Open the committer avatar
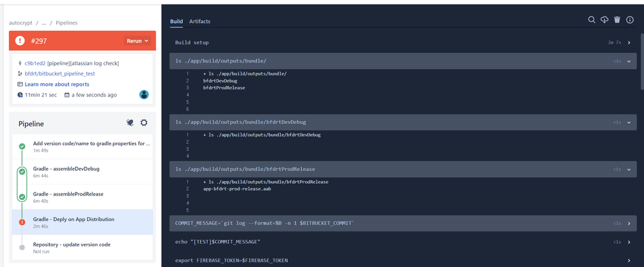The width and height of the screenshot is (644, 267). [x=144, y=94]
